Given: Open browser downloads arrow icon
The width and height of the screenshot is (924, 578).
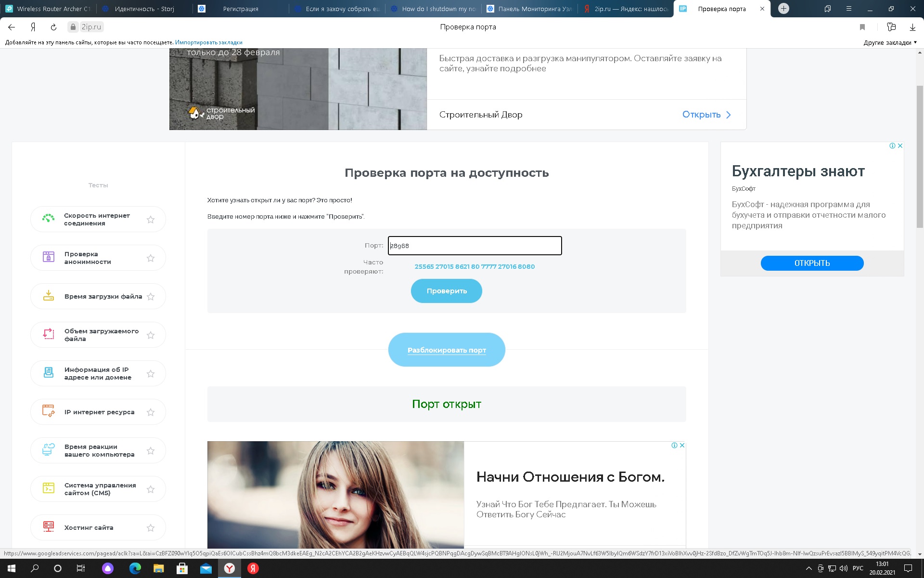Looking at the screenshot, I should click(x=912, y=27).
